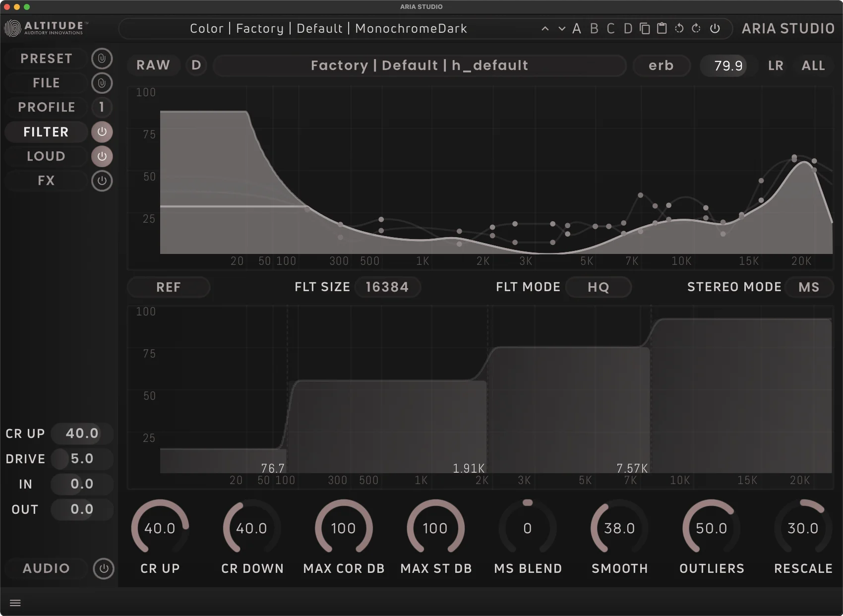Switch to preset slot B
The height and width of the screenshot is (616, 843).
tap(594, 28)
